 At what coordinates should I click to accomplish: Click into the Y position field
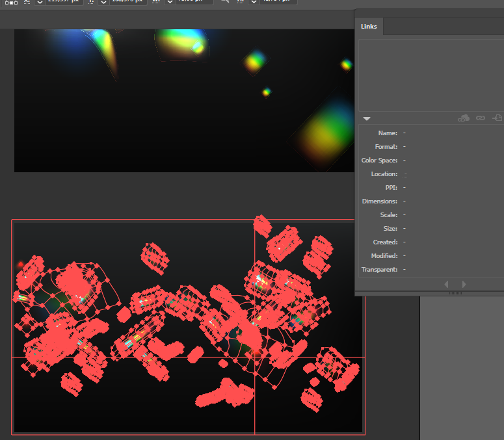pos(129,2)
